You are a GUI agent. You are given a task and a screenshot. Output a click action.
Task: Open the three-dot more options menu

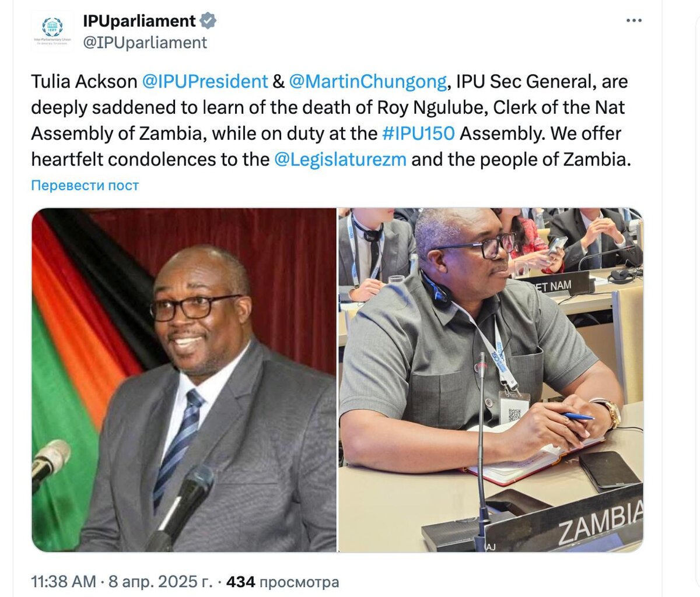point(633,21)
